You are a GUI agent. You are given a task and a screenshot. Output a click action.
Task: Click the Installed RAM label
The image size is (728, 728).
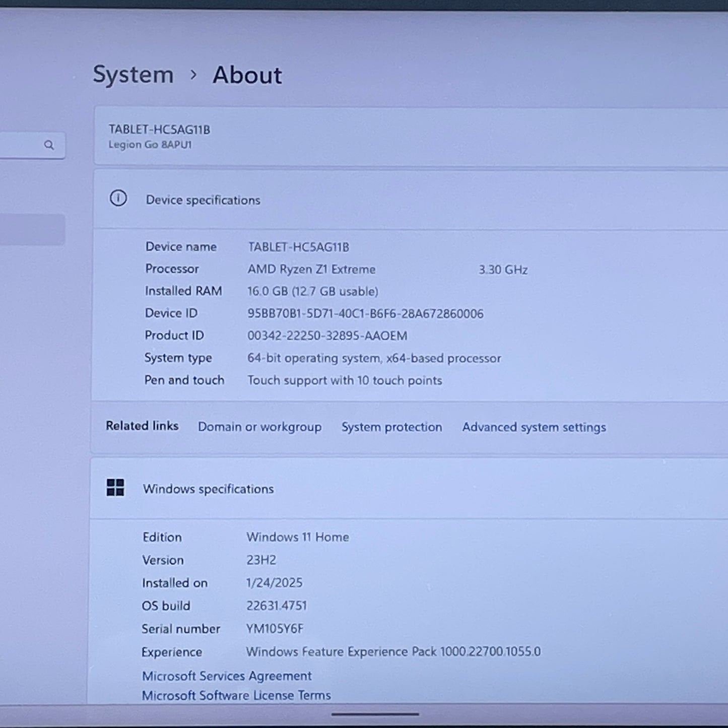[x=183, y=291]
